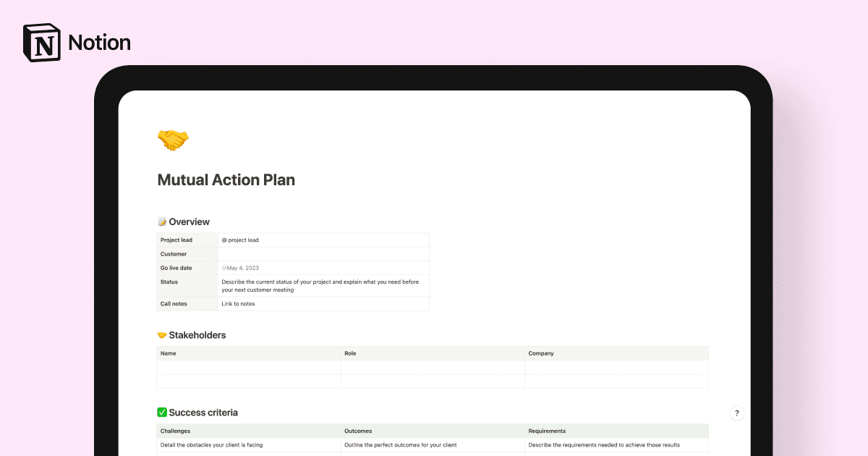The width and height of the screenshot is (868, 456).
Task: Click the Role column header
Action: pyautogui.click(x=352, y=353)
